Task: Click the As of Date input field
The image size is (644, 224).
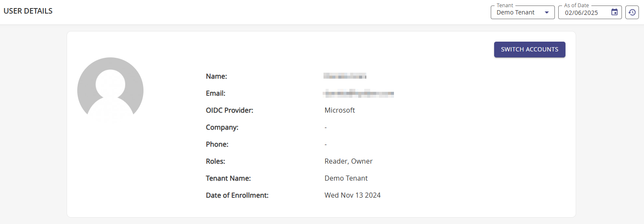Action: (582, 13)
